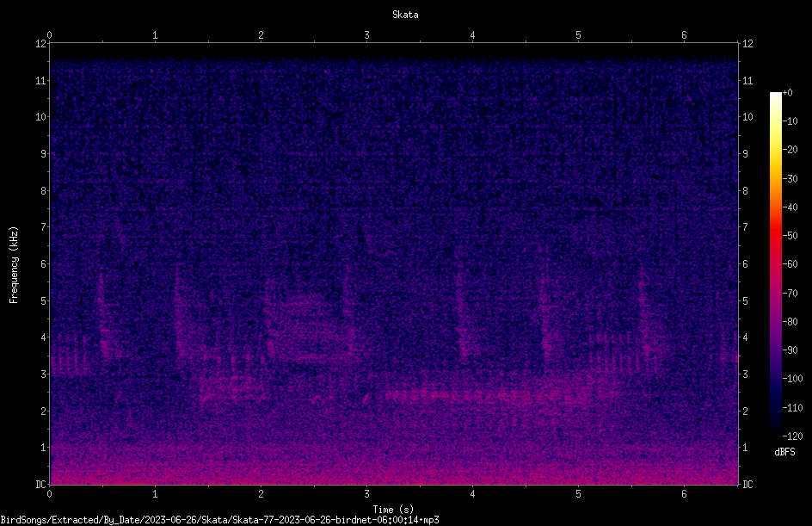Click "4" on the upper time axis
This screenshot has height=526, width=812.
coord(472,35)
